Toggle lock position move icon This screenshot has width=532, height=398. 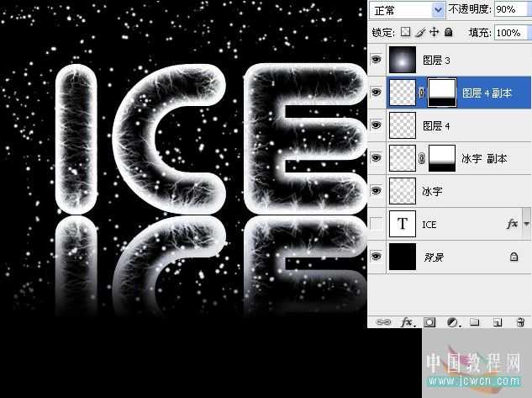coord(434,32)
